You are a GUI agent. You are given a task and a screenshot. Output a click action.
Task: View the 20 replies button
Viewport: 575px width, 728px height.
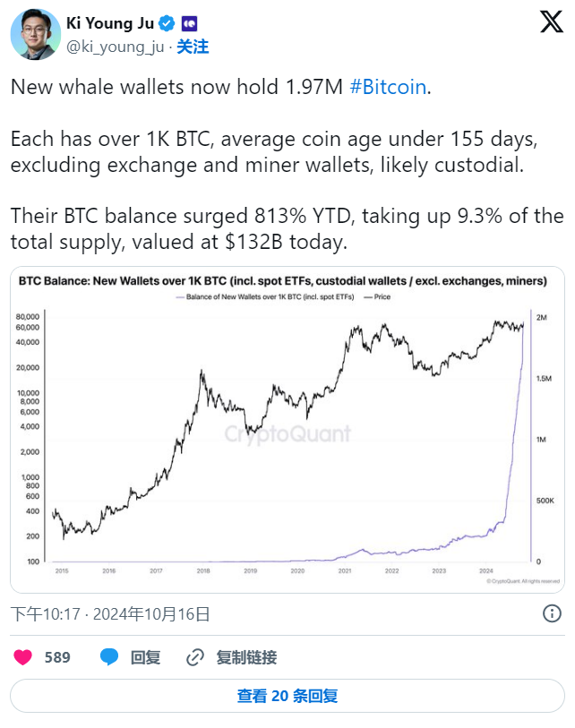[287, 696]
